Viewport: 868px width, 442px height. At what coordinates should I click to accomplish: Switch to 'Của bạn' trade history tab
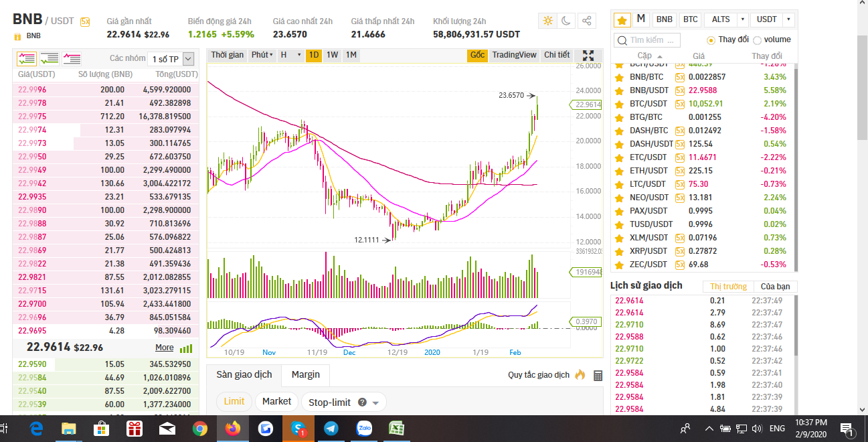point(775,287)
